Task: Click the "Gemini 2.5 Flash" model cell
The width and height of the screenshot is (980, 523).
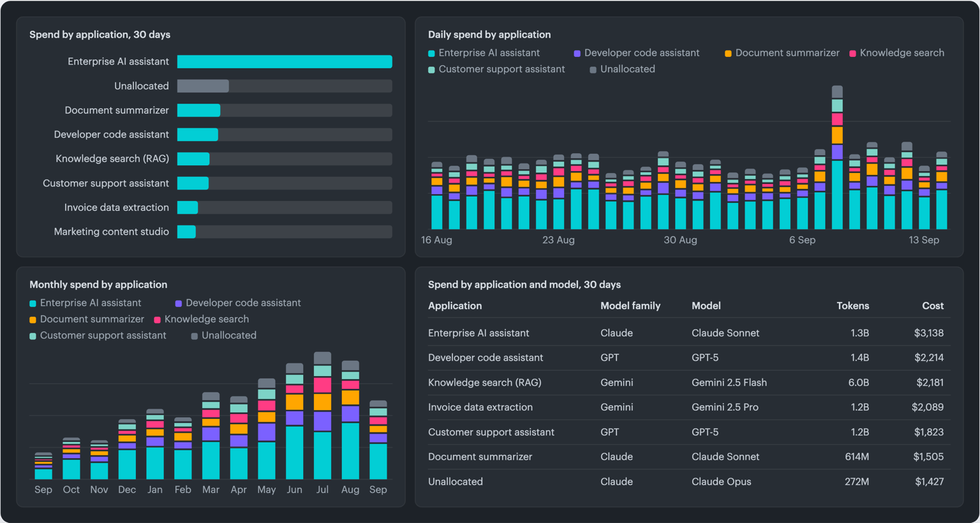Action: [x=729, y=383]
